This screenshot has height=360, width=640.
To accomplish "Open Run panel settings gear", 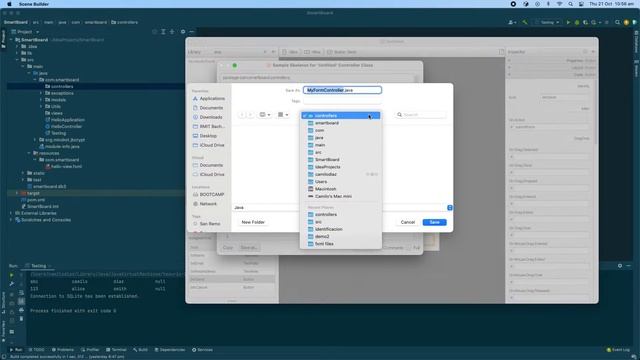I will (x=620, y=266).
